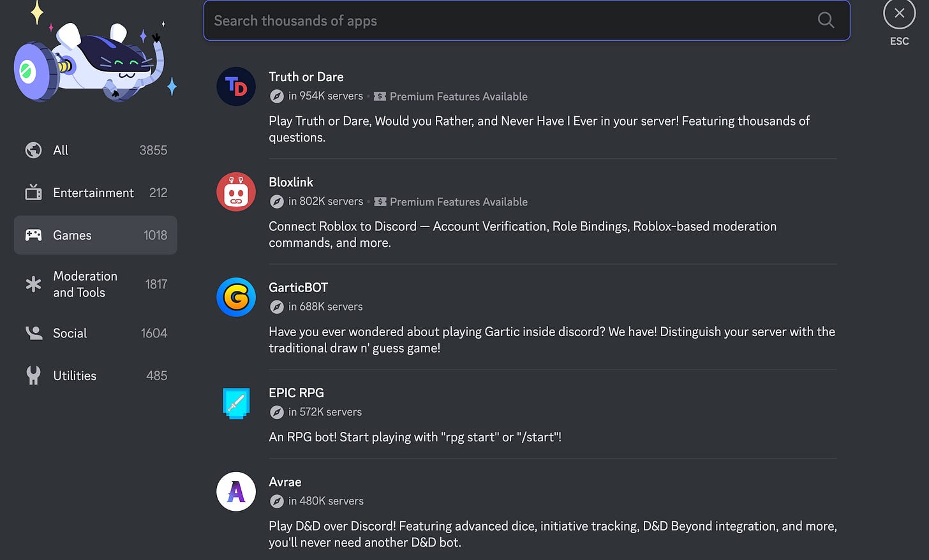The width and height of the screenshot is (929, 560).
Task: Click premium badge icon on Bloxlink
Action: click(380, 202)
